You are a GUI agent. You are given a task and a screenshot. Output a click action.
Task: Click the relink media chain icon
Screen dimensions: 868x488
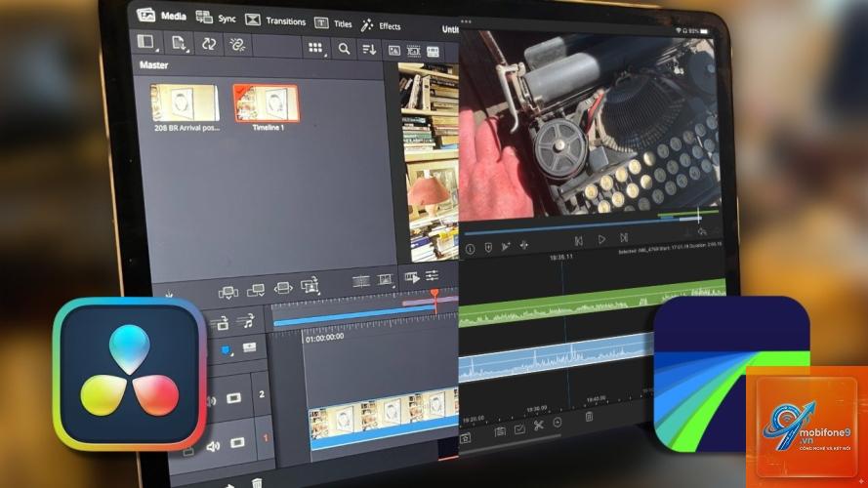tap(237, 45)
